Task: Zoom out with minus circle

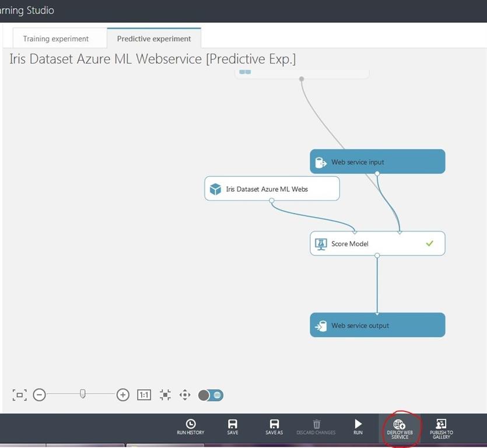Action: point(40,395)
